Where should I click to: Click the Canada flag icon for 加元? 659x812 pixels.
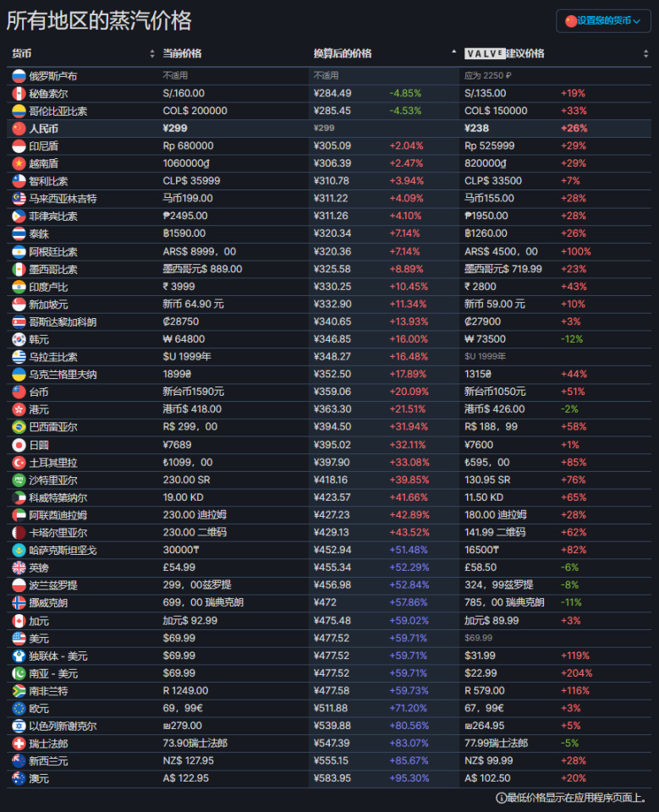tap(19, 620)
